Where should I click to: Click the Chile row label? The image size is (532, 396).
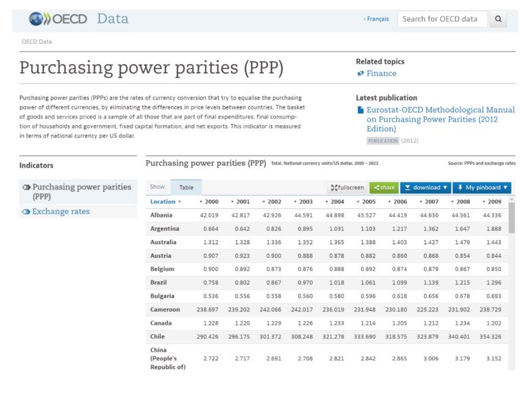point(157,337)
